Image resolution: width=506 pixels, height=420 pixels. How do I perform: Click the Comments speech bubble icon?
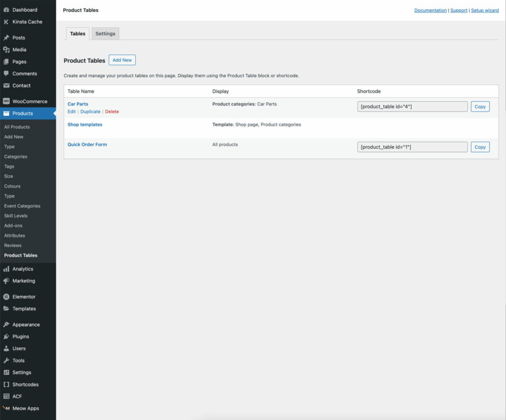tap(6, 73)
